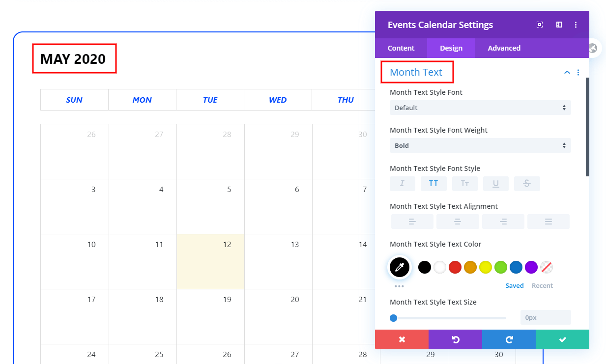Click the red discard changes X button
Screen dimensions: 606x364
click(402, 339)
